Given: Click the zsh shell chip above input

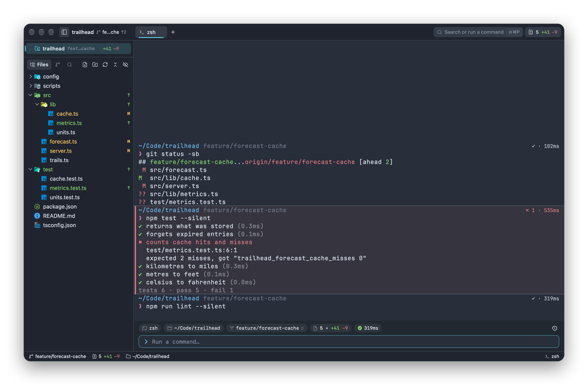Looking at the screenshot, I should click(150, 328).
